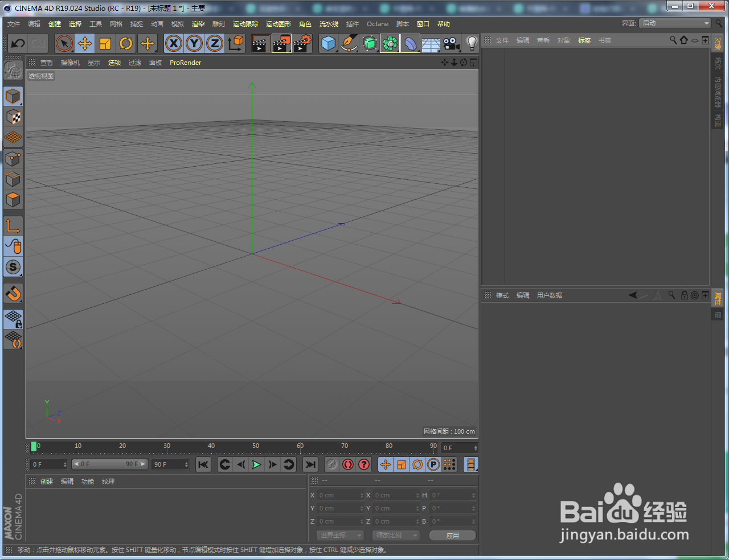729x560 pixels.
Task: Switch to Texture mode checker cube
Action: tap(13, 117)
